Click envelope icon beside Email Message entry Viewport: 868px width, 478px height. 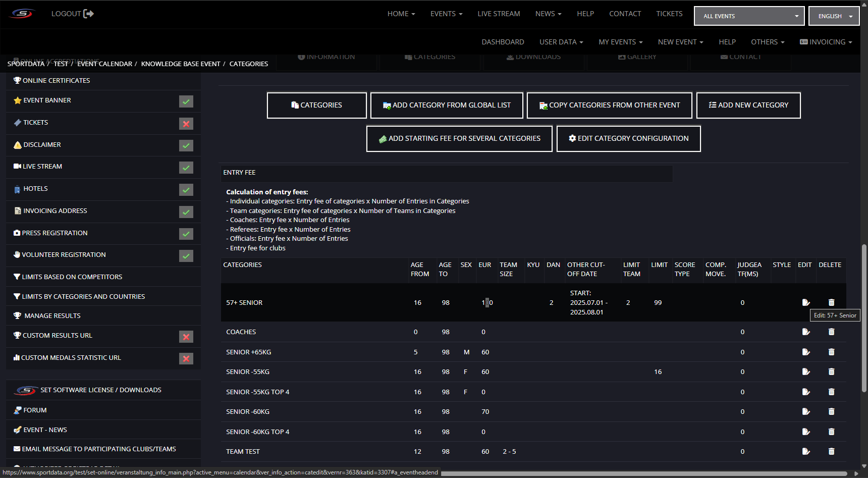[17, 449]
